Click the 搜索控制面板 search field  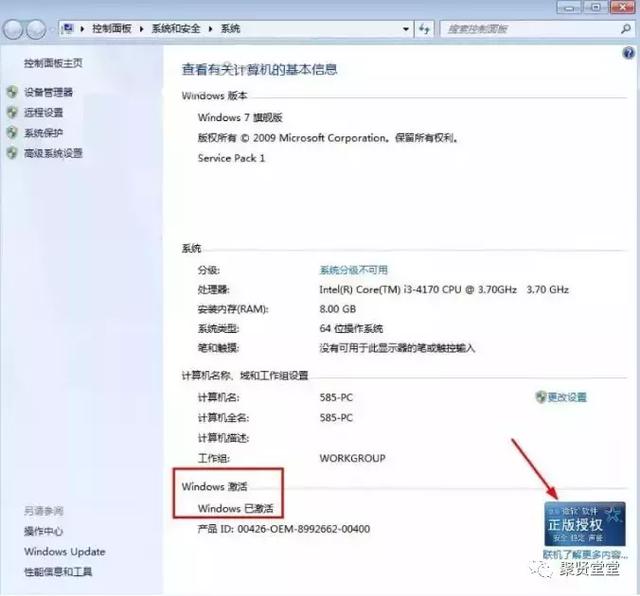[531, 29]
